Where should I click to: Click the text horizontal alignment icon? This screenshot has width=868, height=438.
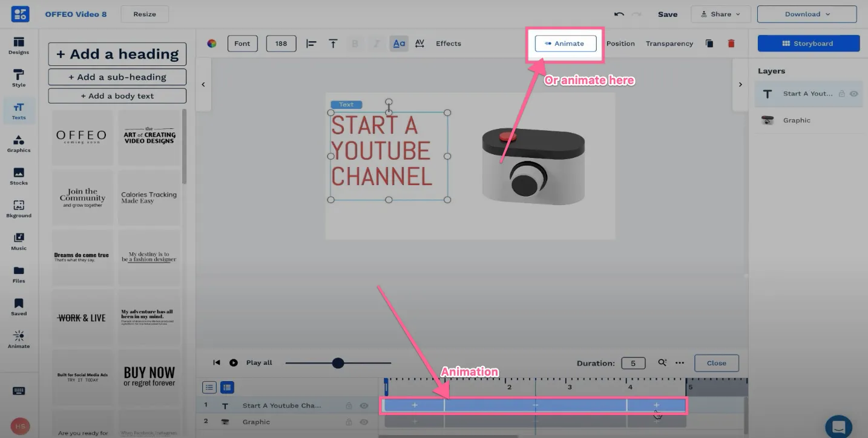(311, 44)
